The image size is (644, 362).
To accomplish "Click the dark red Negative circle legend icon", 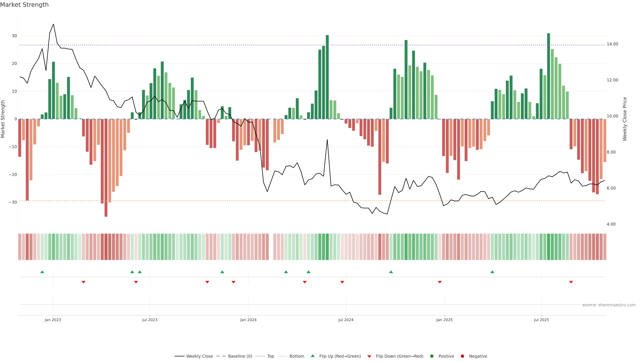I will (462, 356).
